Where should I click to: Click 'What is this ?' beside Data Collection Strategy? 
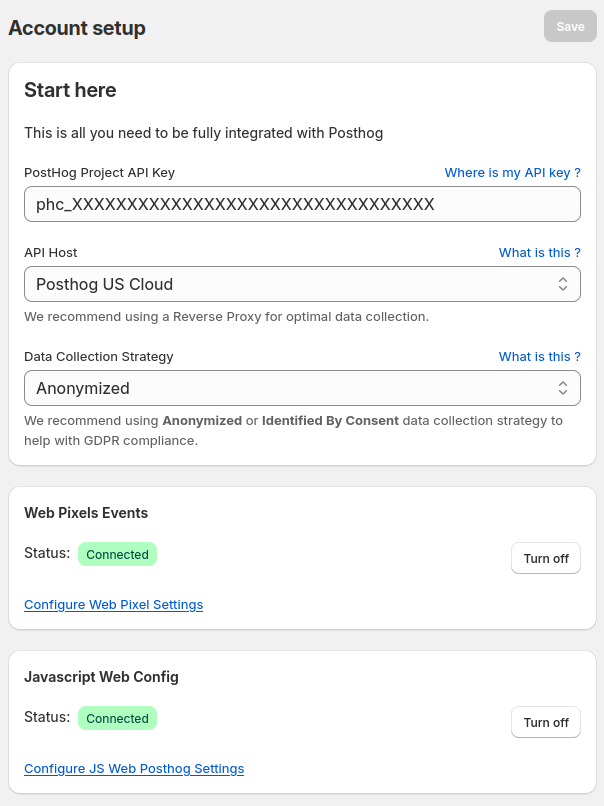[539, 357]
